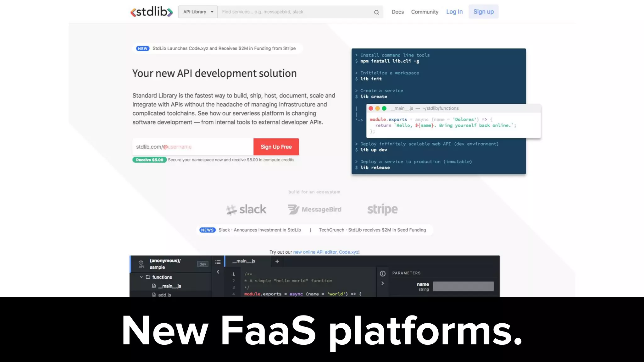Click the 'lib up dev' command text
This screenshot has width=644, height=362.
374,150
